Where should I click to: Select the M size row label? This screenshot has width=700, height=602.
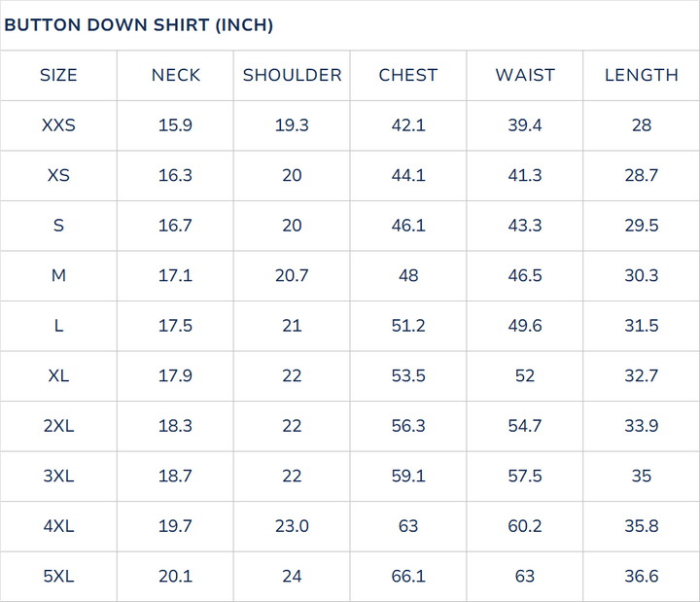click(58, 275)
